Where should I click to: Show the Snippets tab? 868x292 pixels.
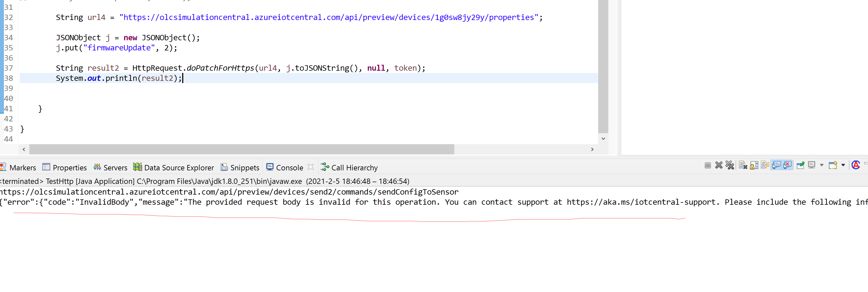click(240, 168)
